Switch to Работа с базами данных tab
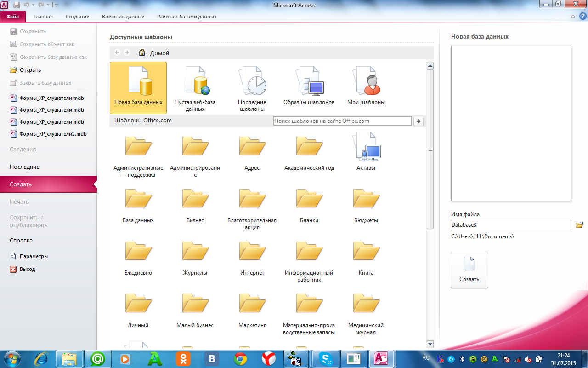 pyautogui.click(x=187, y=17)
